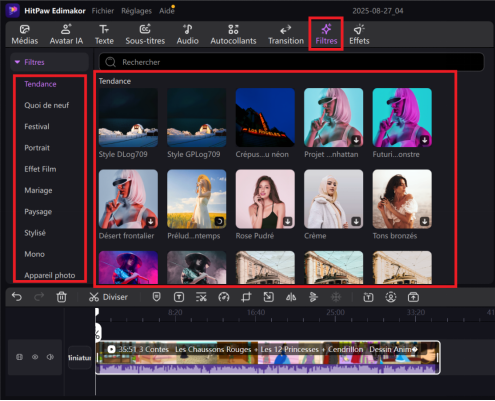Select the Mariage filter category
Viewport: 495px width, 401px height.
38,190
